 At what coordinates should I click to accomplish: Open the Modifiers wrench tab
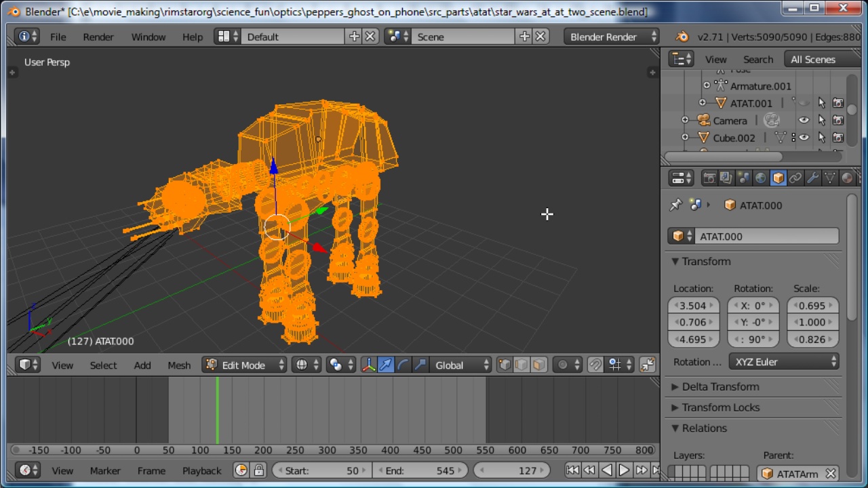[812, 178]
